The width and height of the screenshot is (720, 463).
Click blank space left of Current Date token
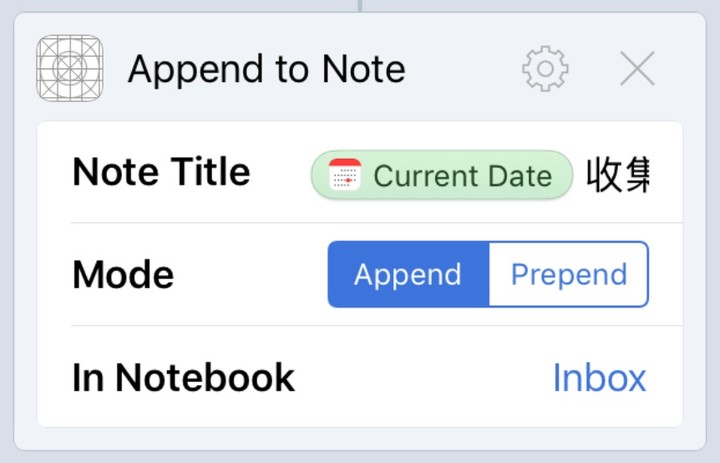coord(280,175)
